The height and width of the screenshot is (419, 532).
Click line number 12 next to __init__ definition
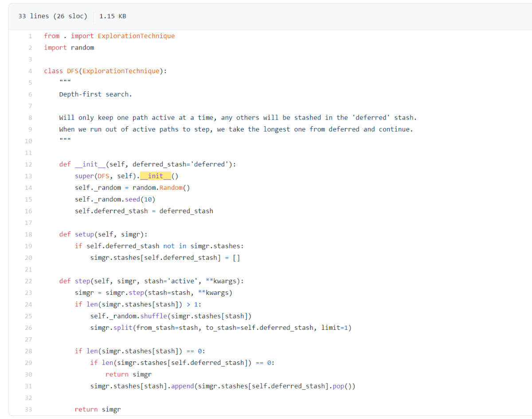(x=28, y=164)
